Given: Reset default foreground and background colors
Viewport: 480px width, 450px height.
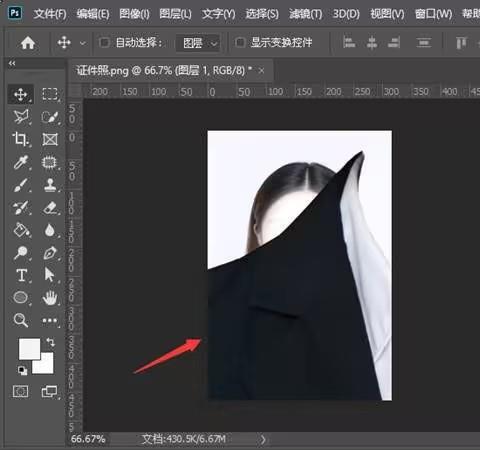Looking at the screenshot, I should click(x=22, y=370).
